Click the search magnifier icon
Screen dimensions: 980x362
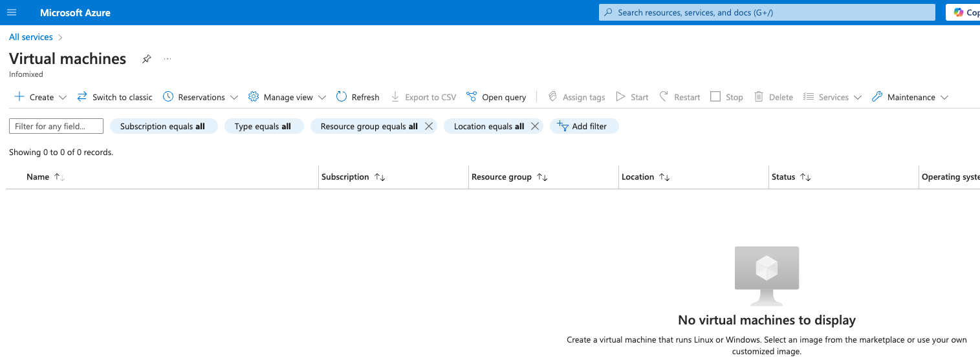[609, 12]
